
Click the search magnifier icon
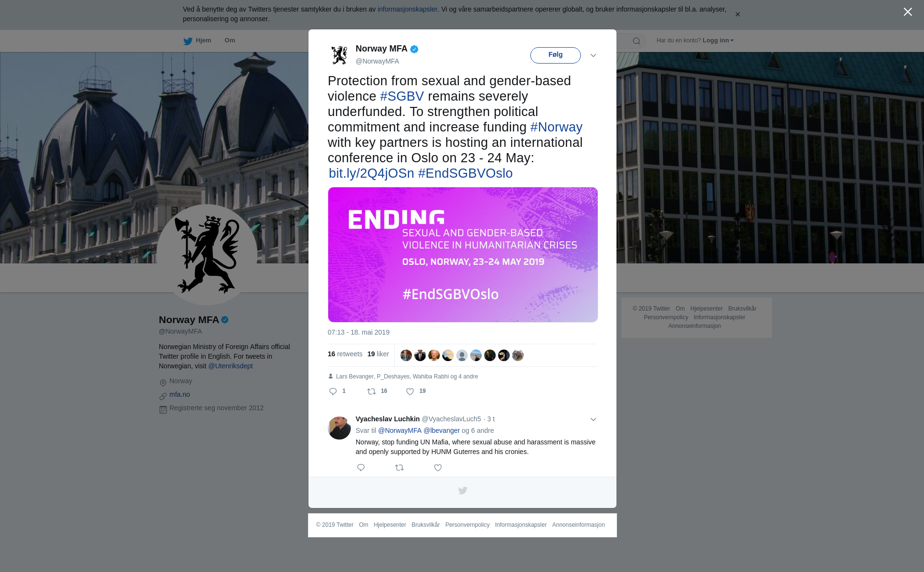637,41
